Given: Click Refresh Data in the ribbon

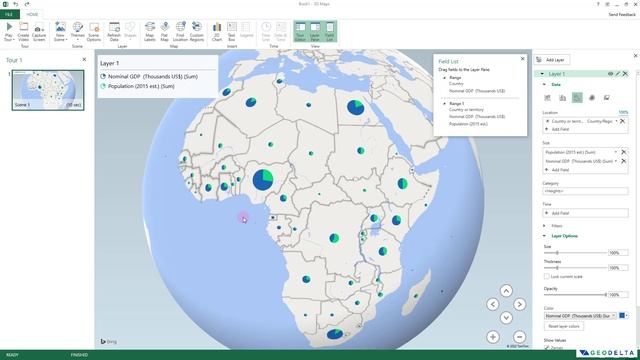Looking at the screenshot, I should (114, 31).
